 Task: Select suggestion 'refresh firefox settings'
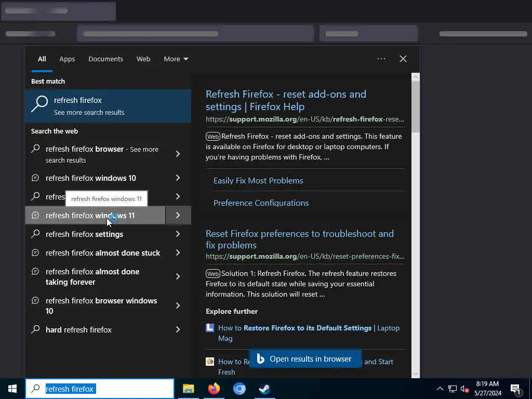click(x=95, y=234)
